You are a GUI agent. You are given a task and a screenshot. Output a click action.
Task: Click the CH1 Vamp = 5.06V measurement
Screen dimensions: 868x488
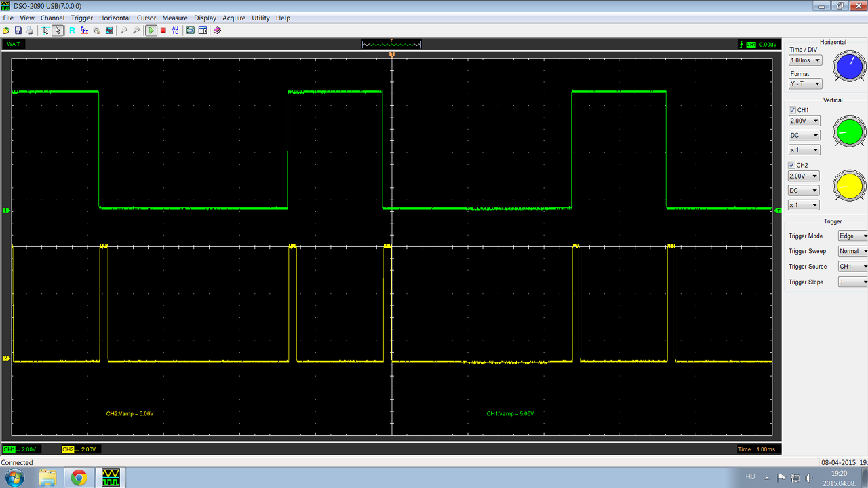coord(510,413)
